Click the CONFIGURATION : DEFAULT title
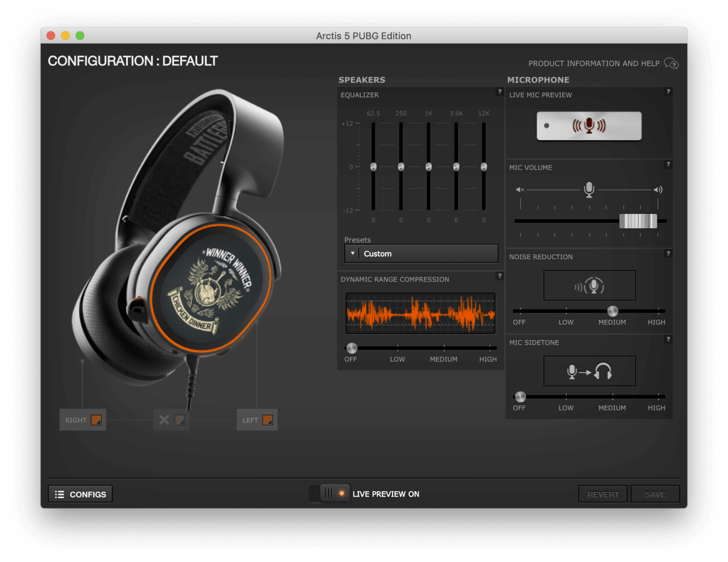The width and height of the screenshot is (728, 562). pos(133,61)
